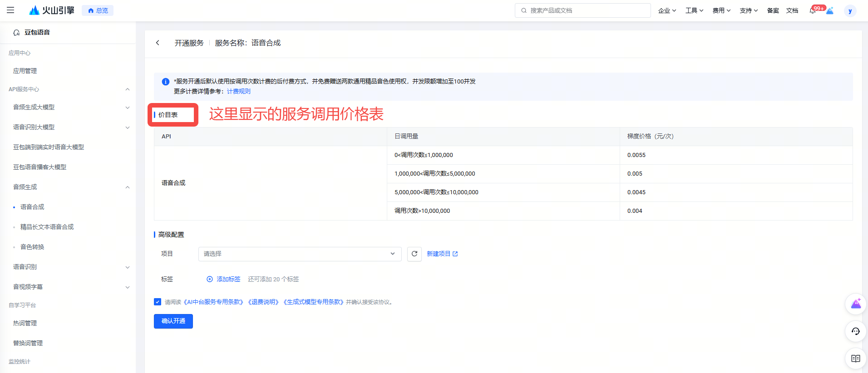This screenshot has width=868, height=373.
Task: Open the documentation book icon
Action: (855, 358)
